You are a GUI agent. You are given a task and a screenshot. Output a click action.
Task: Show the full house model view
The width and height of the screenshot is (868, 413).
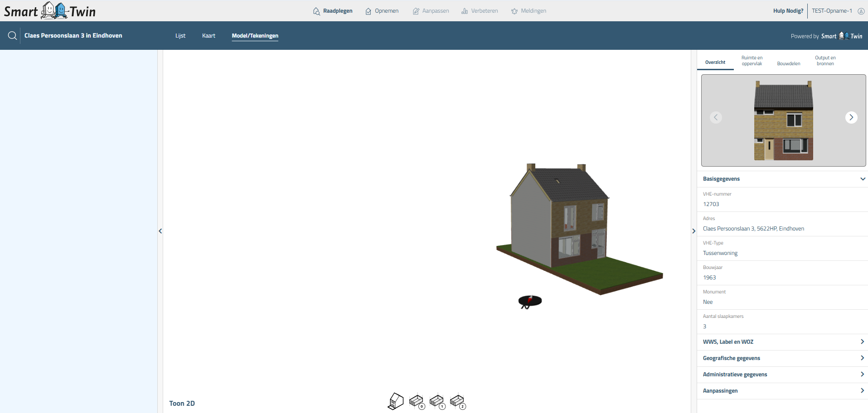[x=396, y=401]
